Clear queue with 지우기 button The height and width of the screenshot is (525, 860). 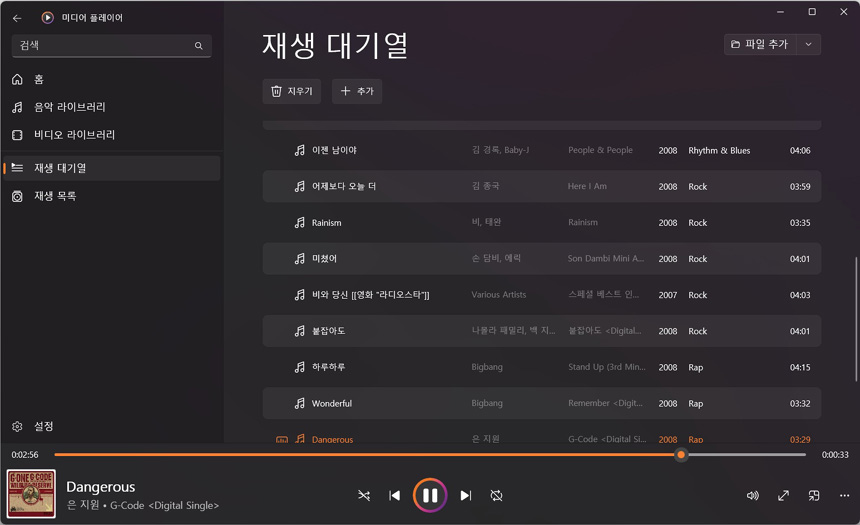291,91
